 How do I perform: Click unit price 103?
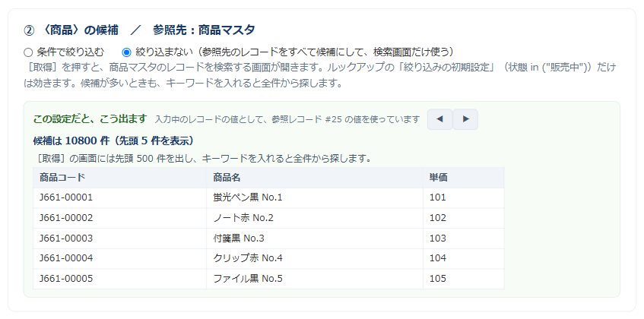pyautogui.click(x=438, y=238)
